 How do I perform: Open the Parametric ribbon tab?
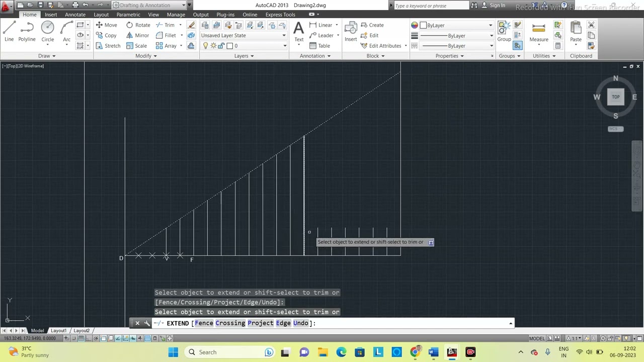point(128,15)
